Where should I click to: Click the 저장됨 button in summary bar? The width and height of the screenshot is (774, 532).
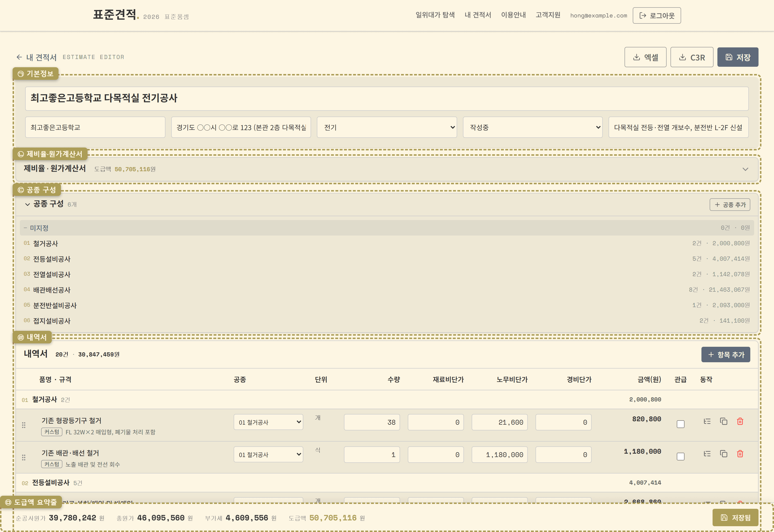click(x=735, y=518)
